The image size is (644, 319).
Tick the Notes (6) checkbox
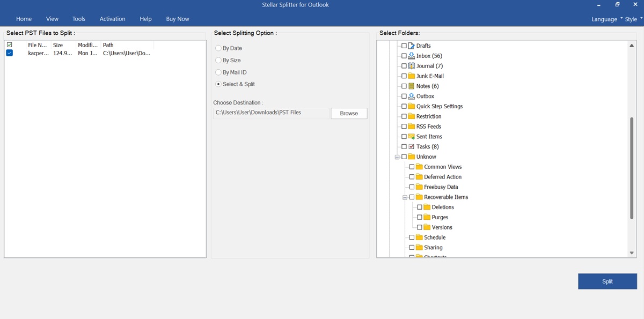[x=404, y=86]
